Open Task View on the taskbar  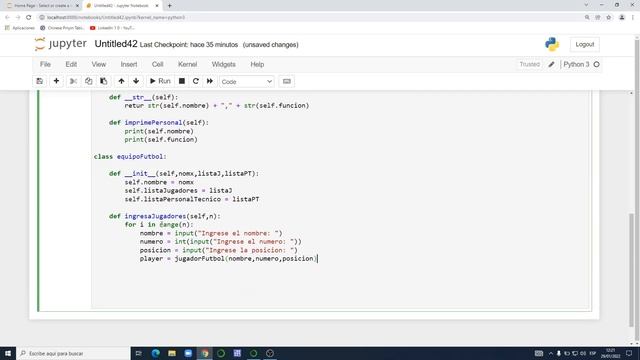pos(138,353)
